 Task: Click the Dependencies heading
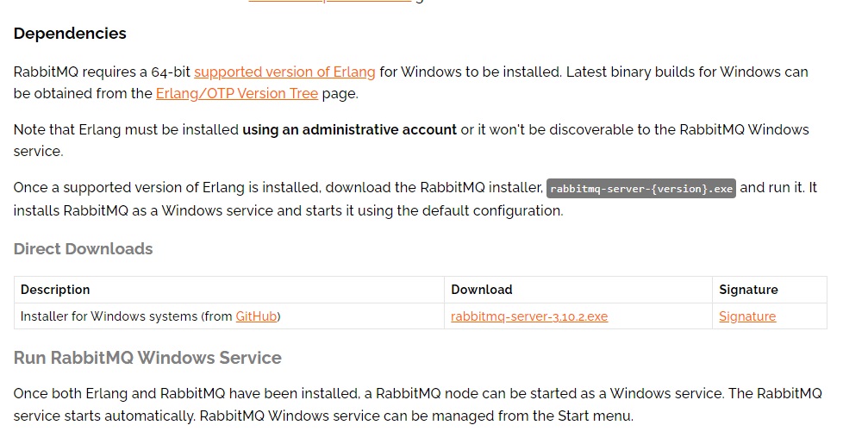coord(70,34)
